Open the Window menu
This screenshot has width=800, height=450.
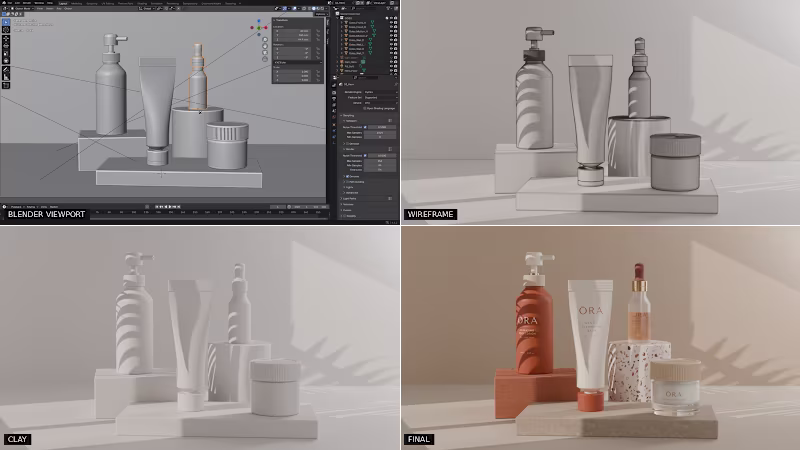pyautogui.click(x=39, y=3)
